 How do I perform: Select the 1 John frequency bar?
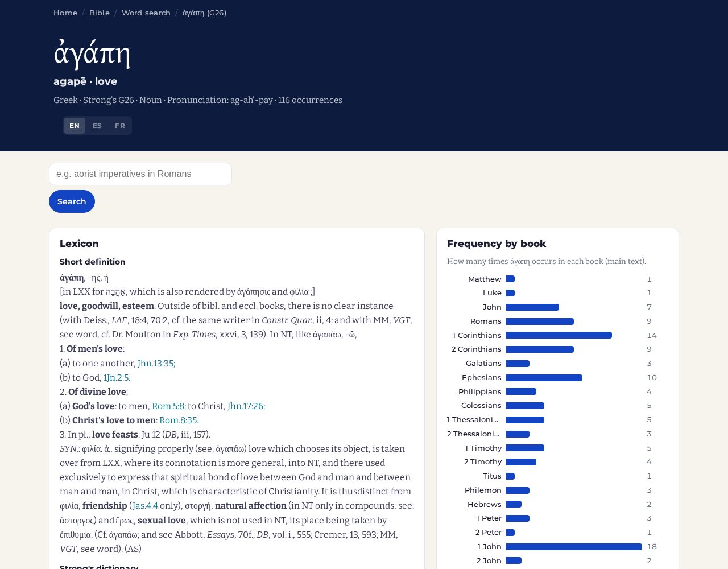coord(574,547)
